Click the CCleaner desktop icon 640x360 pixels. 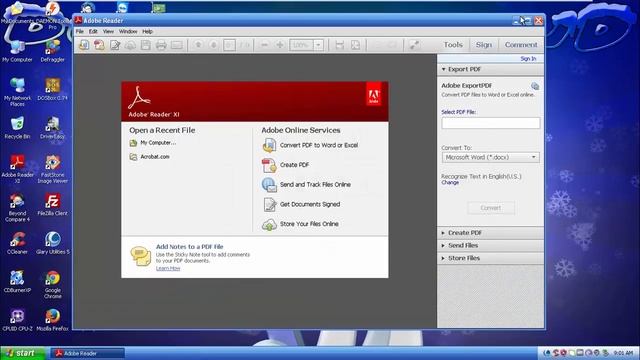[17, 243]
